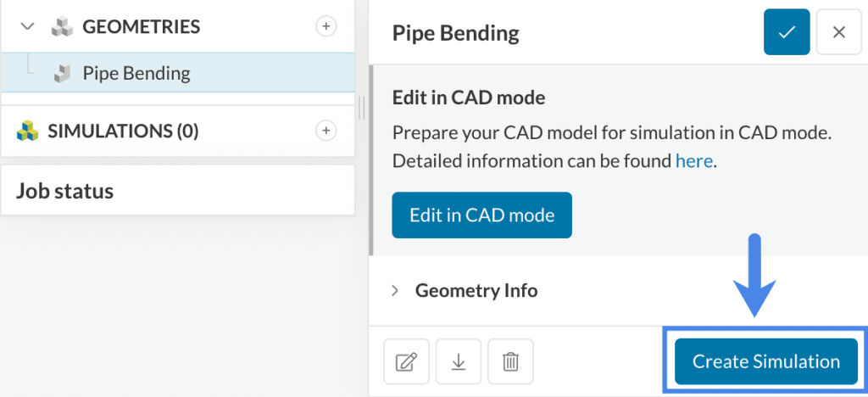Screen dimensions: 868x397
Task: Add a new simulation with plus icon
Action: click(325, 131)
